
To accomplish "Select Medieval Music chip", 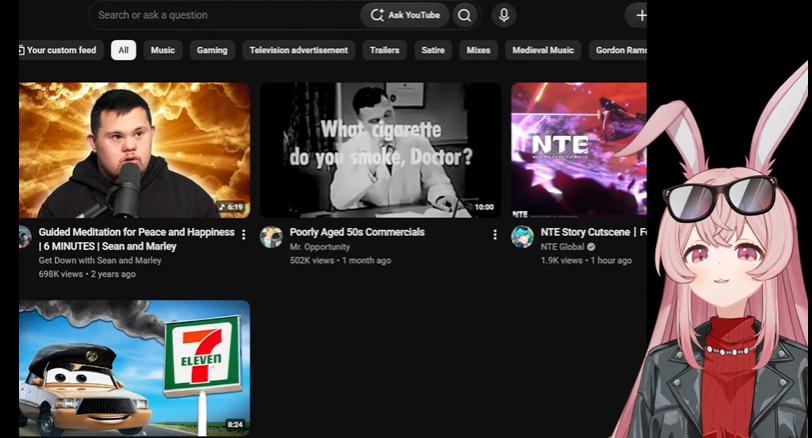I will click(543, 50).
